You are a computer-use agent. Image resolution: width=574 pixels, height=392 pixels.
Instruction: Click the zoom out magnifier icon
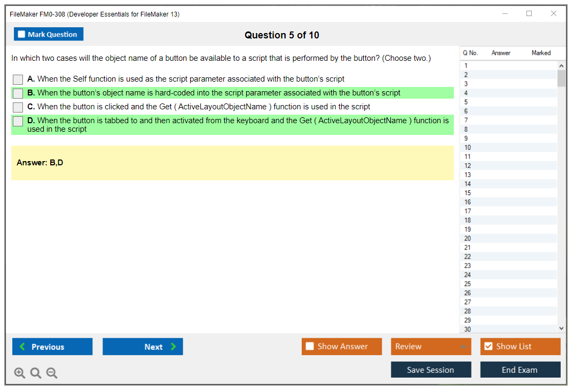[x=52, y=373]
